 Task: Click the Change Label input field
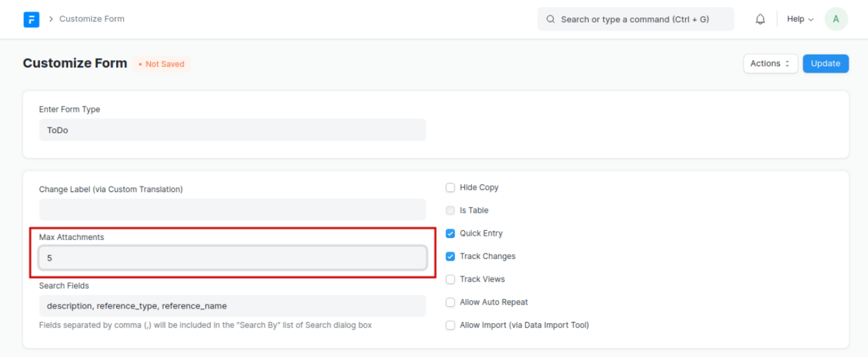[232, 209]
